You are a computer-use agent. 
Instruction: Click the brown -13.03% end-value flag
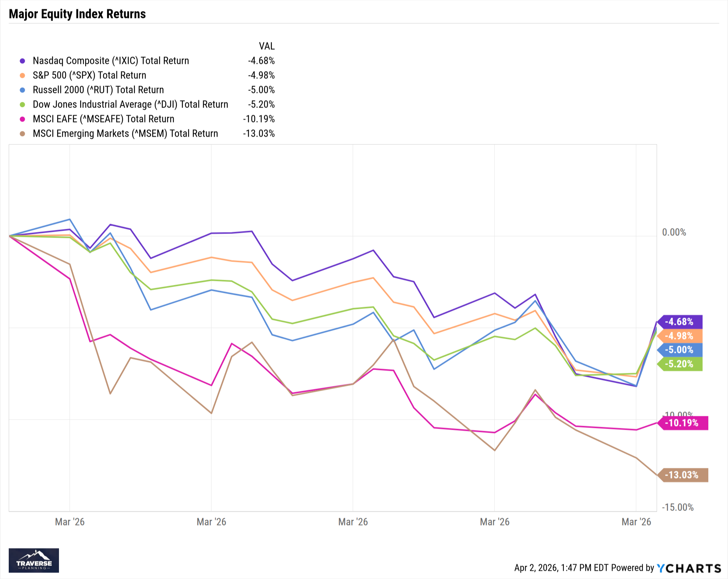683,475
